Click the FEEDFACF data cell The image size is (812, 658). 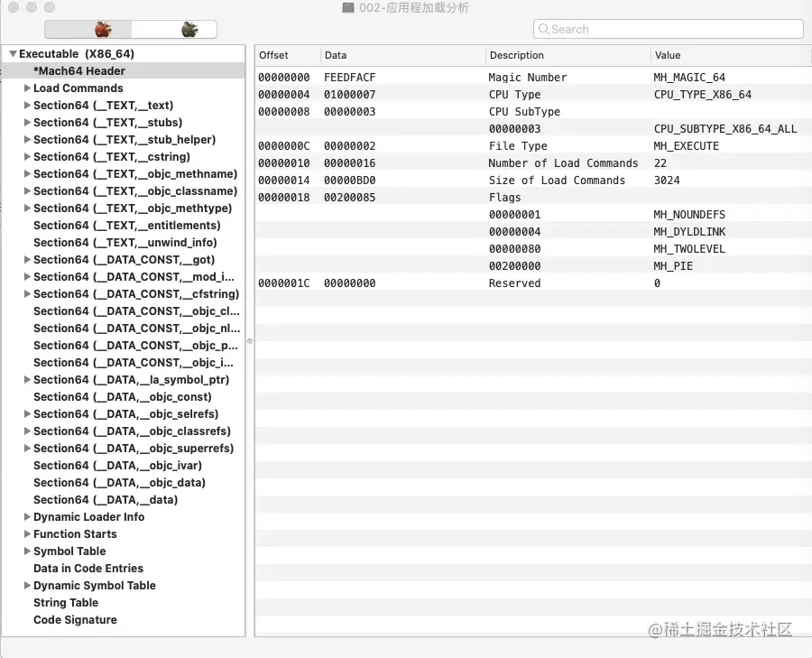(x=349, y=78)
